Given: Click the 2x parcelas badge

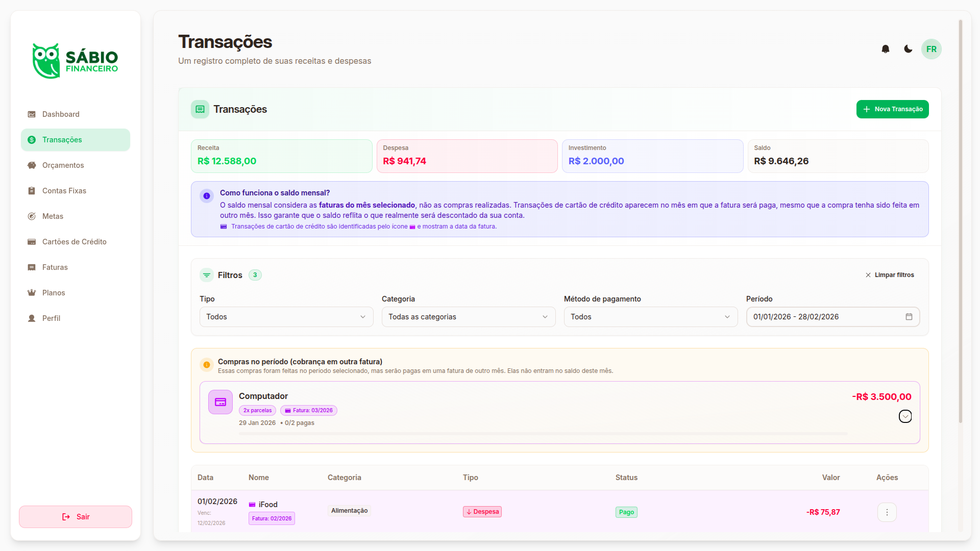Looking at the screenshot, I should point(257,411).
